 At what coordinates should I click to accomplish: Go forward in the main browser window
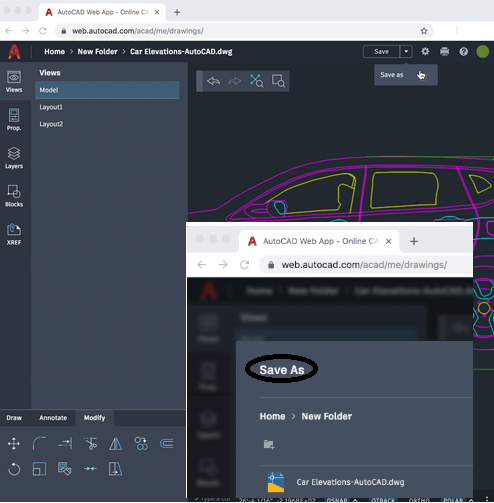[x=26, y=31]
